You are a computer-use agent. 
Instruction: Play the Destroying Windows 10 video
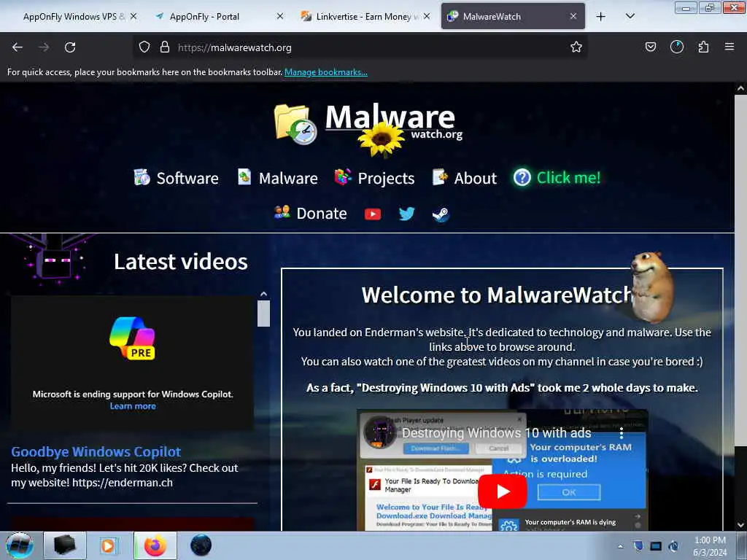tap(502, 491)
